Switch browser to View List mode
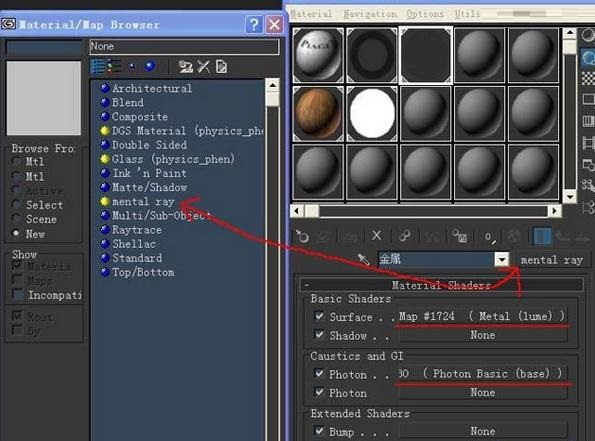 (98, 67)
